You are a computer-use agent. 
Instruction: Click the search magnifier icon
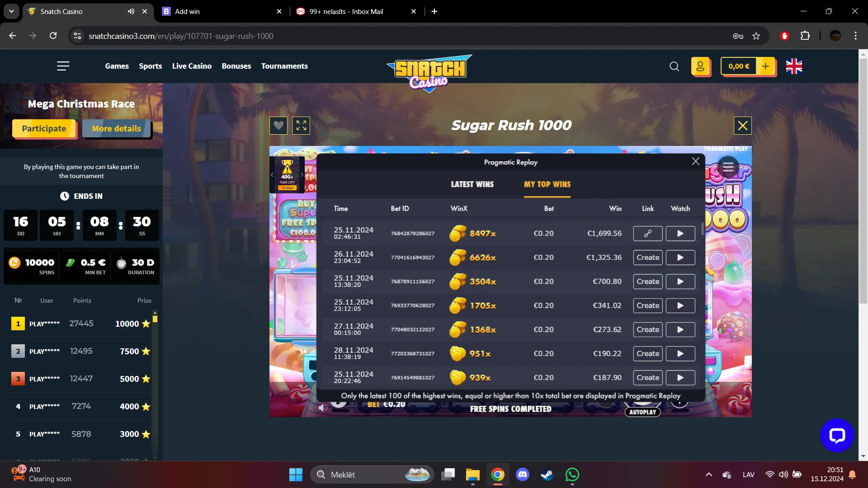(x=674, y=66)
